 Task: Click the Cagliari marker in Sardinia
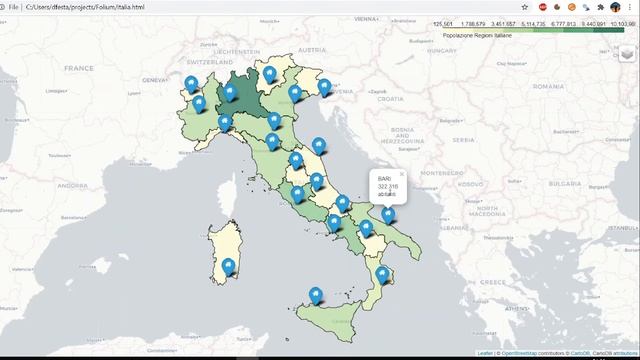point(228,267)
